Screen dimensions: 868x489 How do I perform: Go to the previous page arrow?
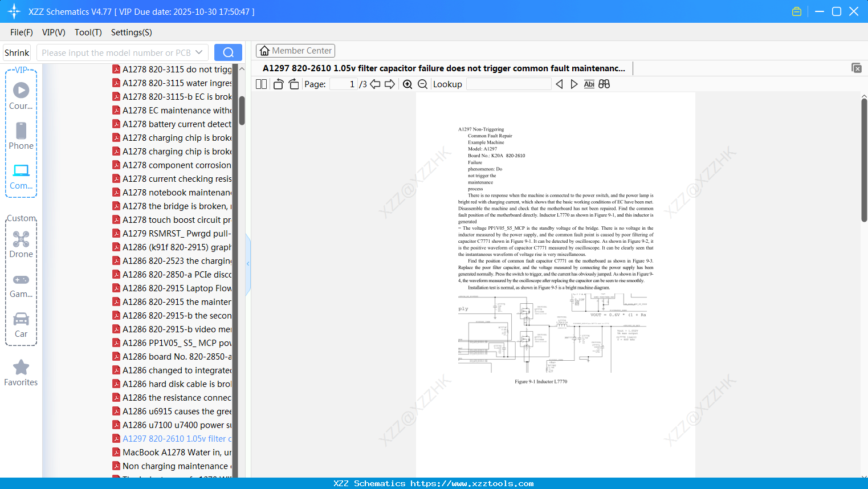coord(375,84)
